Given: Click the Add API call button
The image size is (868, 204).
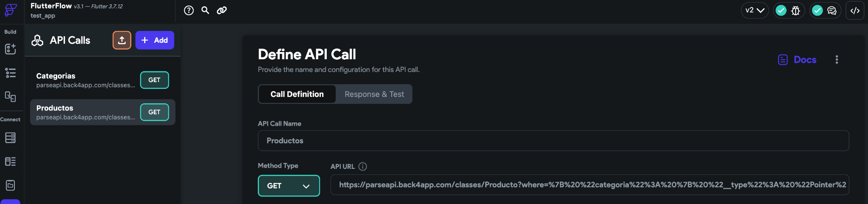Looking at the screenshot, I should pos(155,40).
